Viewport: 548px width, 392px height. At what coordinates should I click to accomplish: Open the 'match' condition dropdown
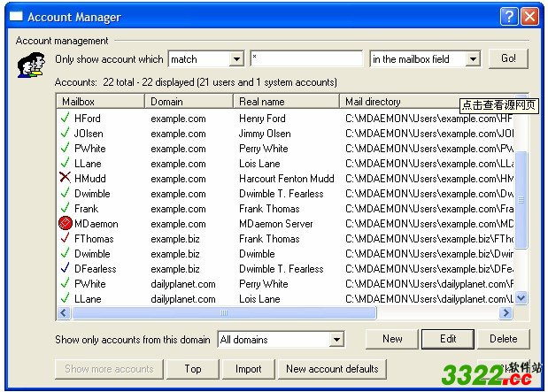[236, 59]
